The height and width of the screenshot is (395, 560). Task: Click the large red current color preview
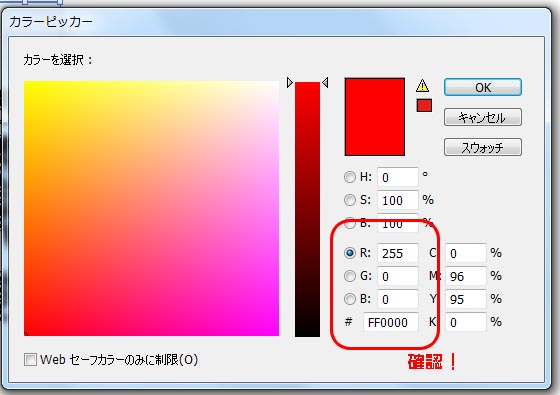(x=375, y=116)
